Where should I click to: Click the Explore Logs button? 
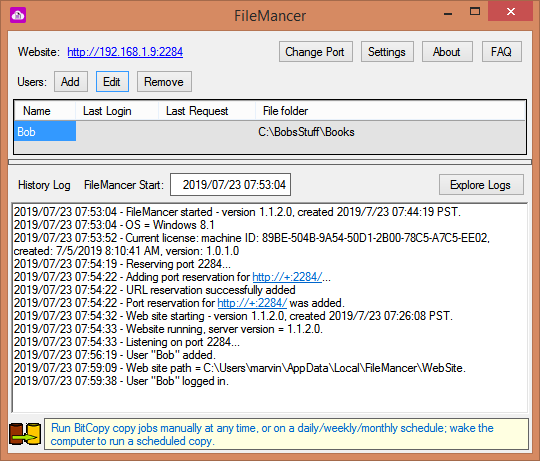[481, 185]
